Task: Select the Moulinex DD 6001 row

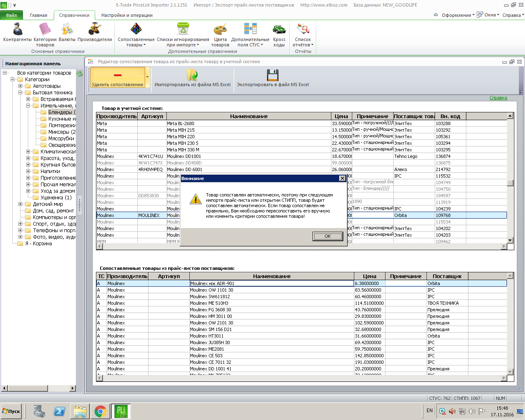Action: [301, 169]
